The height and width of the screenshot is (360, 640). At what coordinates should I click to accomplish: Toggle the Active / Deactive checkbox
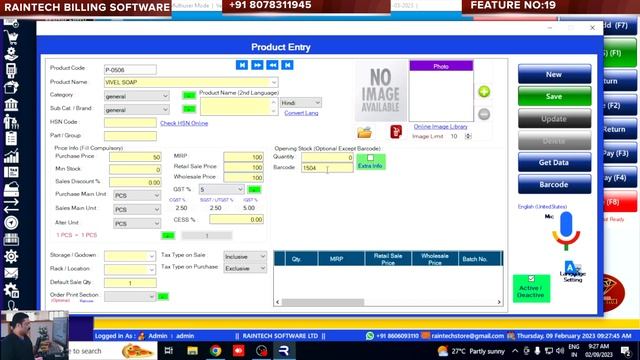531,279
